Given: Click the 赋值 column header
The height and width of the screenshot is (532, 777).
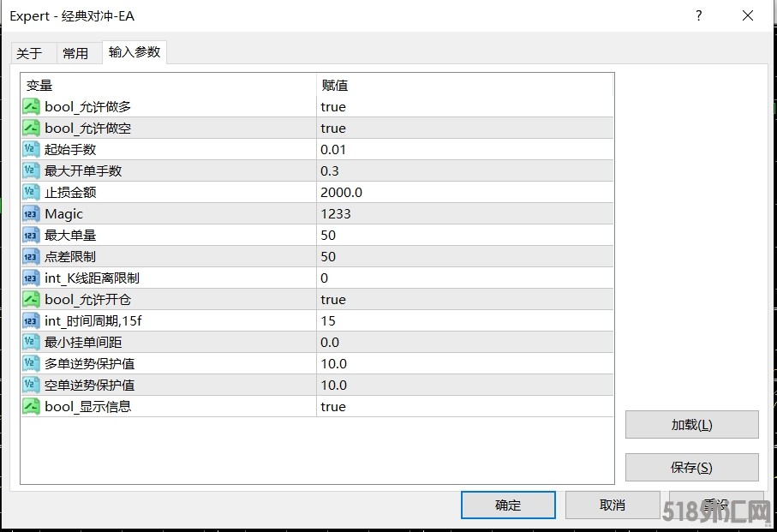Looking at the screenshot, I should click(465, 85).
